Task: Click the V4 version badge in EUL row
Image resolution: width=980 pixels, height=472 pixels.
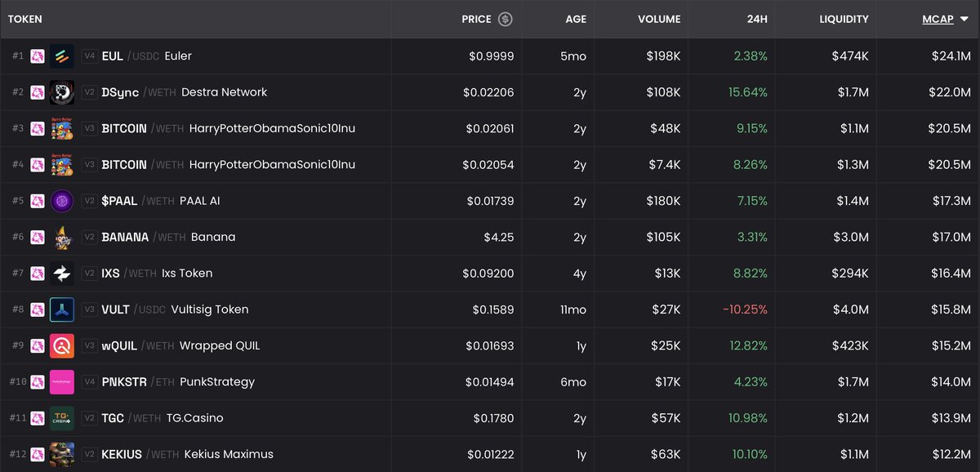Action: [89, 56]
